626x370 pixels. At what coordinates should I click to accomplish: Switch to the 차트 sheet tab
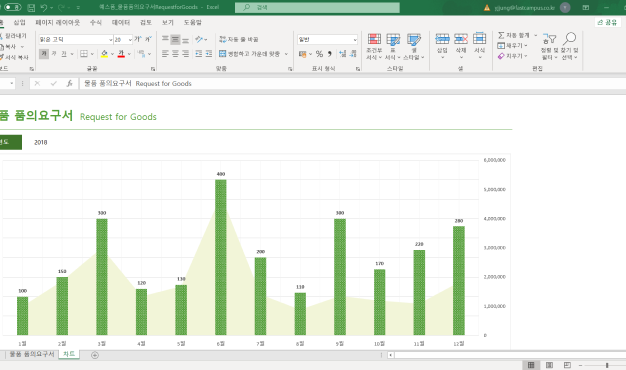pos(69,354)
